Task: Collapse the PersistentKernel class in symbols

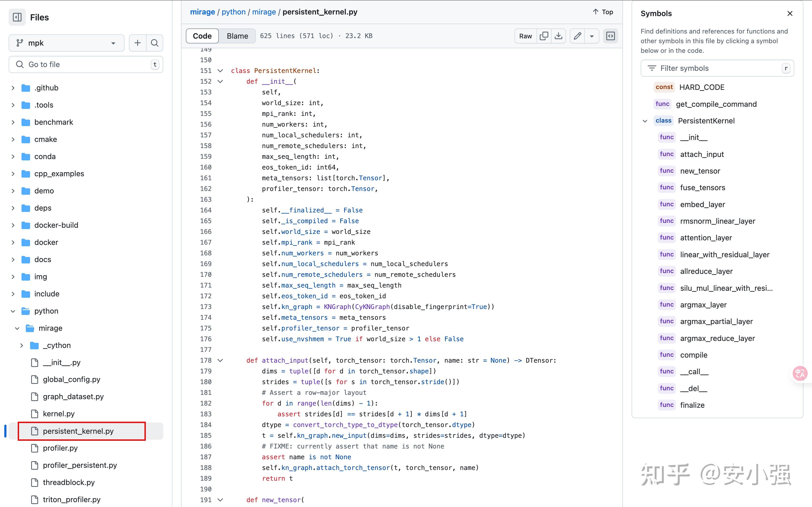Action: click(645, 121)
